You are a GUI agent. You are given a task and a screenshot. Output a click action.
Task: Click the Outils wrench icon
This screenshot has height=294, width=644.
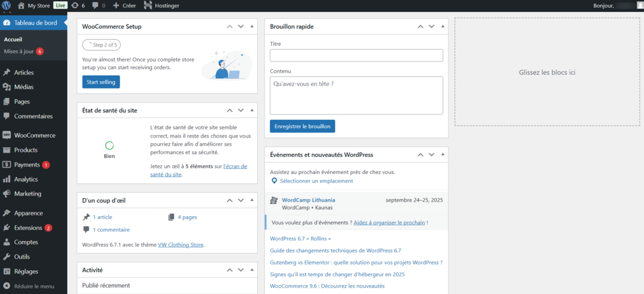(6, 257)
